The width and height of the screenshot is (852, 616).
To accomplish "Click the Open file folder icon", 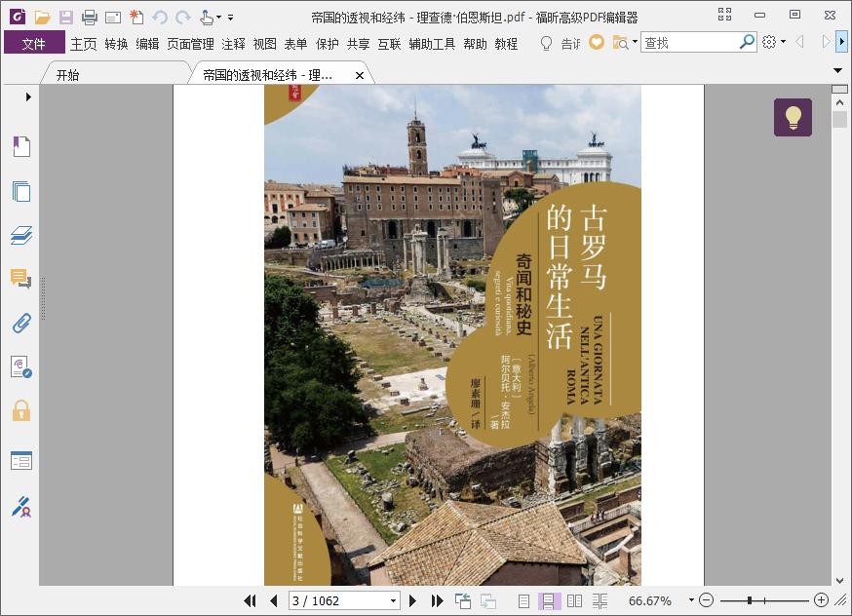I will coord(42,18).
